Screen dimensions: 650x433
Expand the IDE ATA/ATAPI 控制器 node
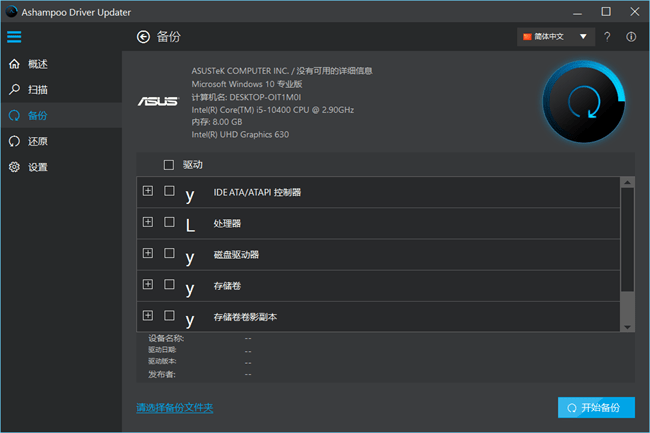[148, 191]
